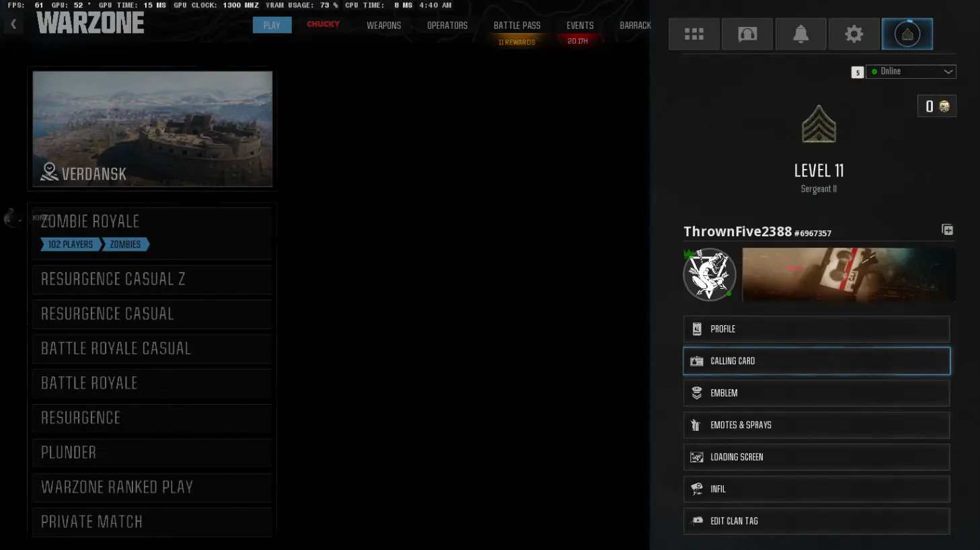This screenshot has height=550, width=980.
Task: Switch to the Play tab
Action: coord(272,25)
